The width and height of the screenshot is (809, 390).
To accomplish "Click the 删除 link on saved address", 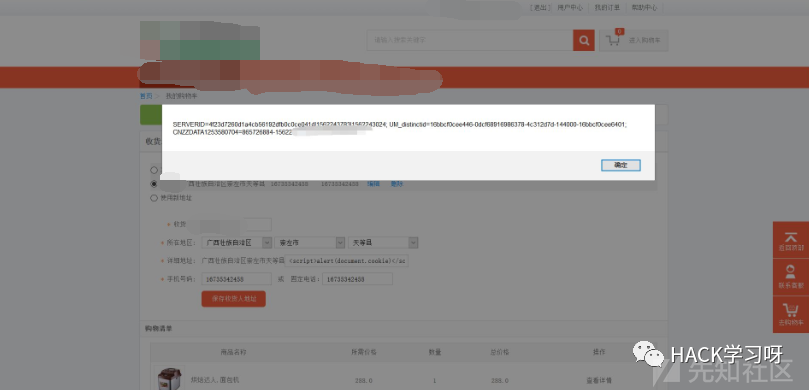I will (x=396, y=184).
